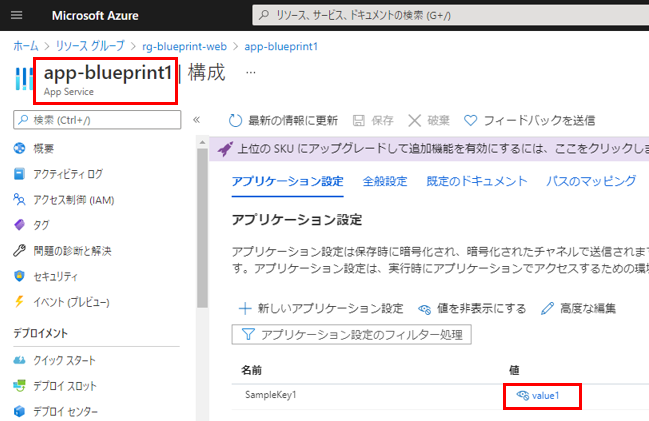Focus the アプリケーション設定のフィルター処理 filter box
This screenshot has height=421, width=649.
[351, 334]
